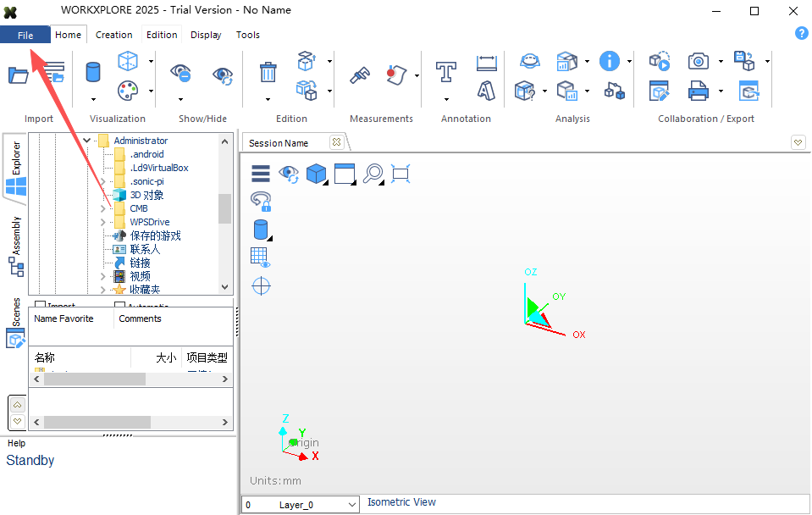Close the Session Name tab
Screen dimensions: 812x515
[337, 142]
